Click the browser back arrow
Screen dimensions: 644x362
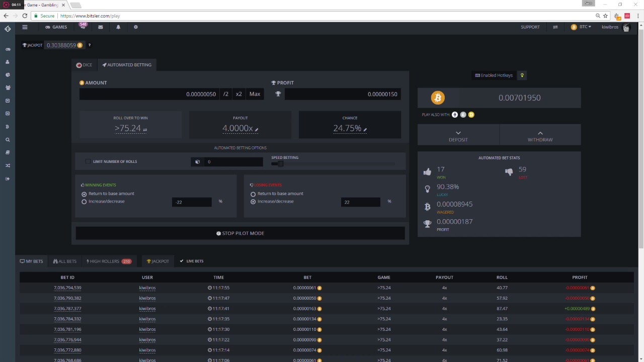click(x=6, y=16)
